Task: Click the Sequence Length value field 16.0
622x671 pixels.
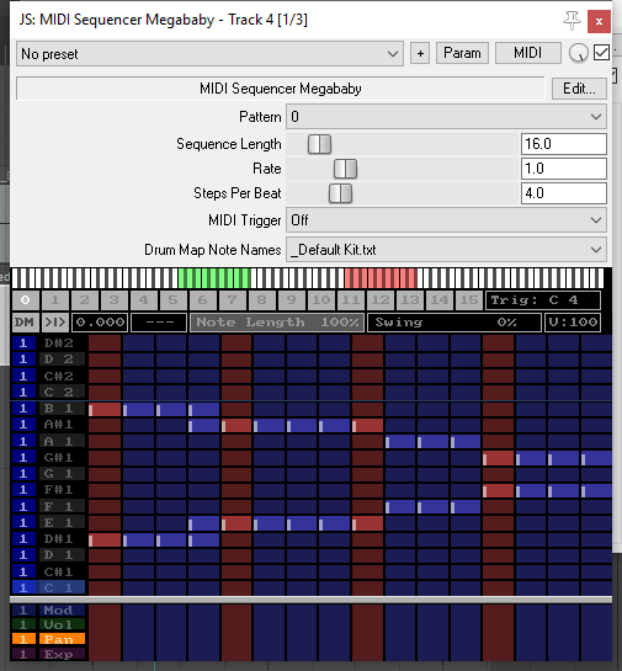Action: (563, 144)
